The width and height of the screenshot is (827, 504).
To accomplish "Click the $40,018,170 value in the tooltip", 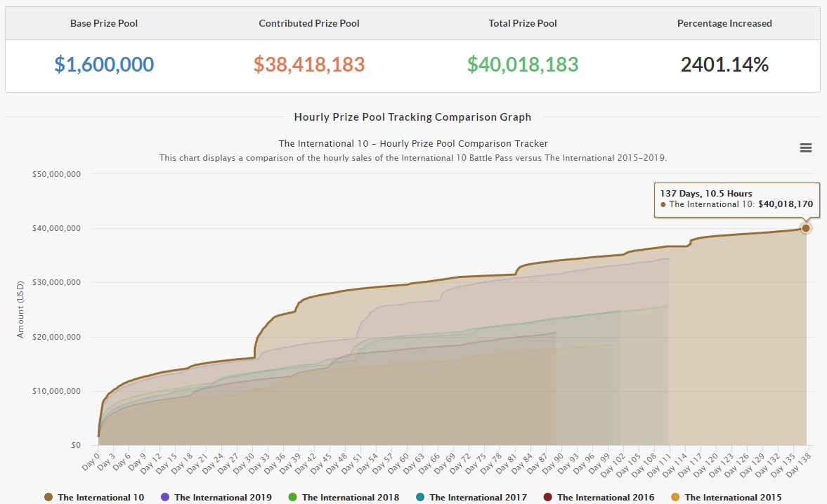I will click(x=786, y=204).
